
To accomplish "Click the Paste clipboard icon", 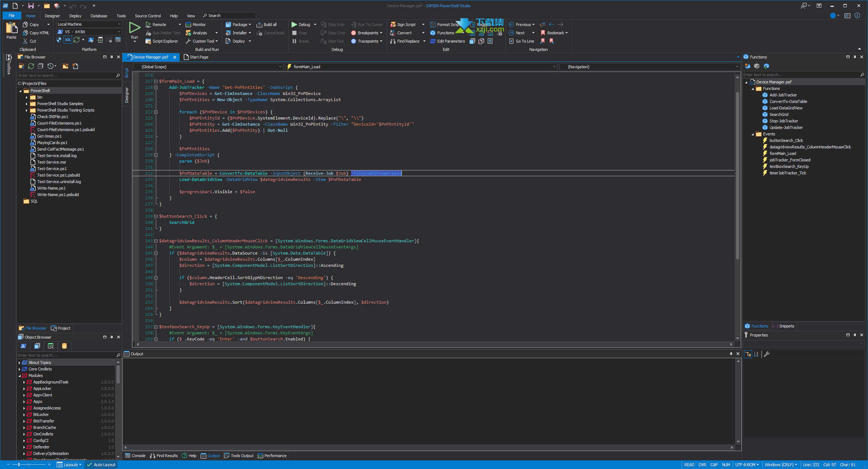I will pyautogui.click(x=12, y=28).
